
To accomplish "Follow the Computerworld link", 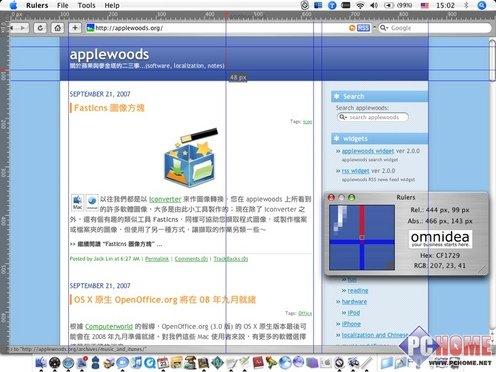I will click(x=109, y=326).
